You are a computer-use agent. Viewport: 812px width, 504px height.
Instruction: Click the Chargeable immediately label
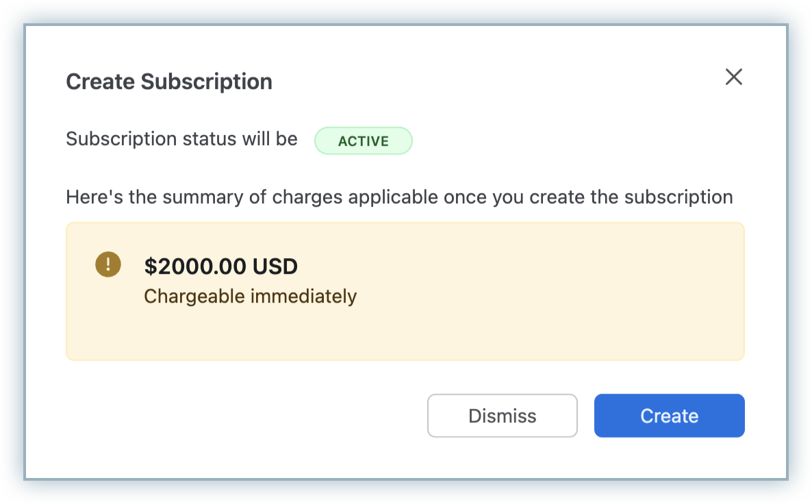(x=250, y=297)
